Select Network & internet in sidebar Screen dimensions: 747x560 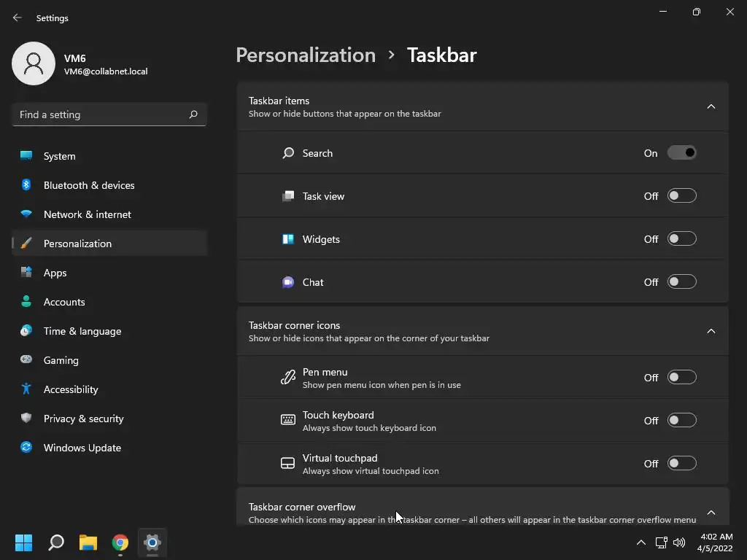(87, 214)
